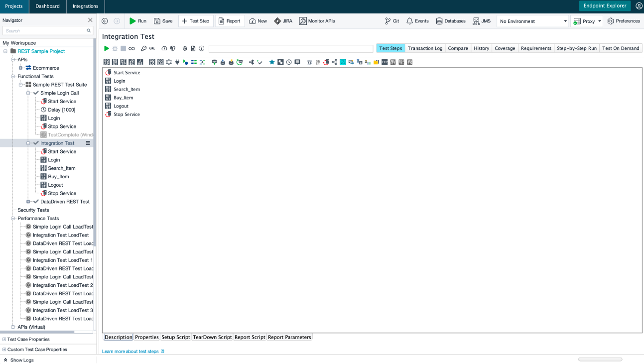Open the Endpoint Explorer

click(605, 5)
